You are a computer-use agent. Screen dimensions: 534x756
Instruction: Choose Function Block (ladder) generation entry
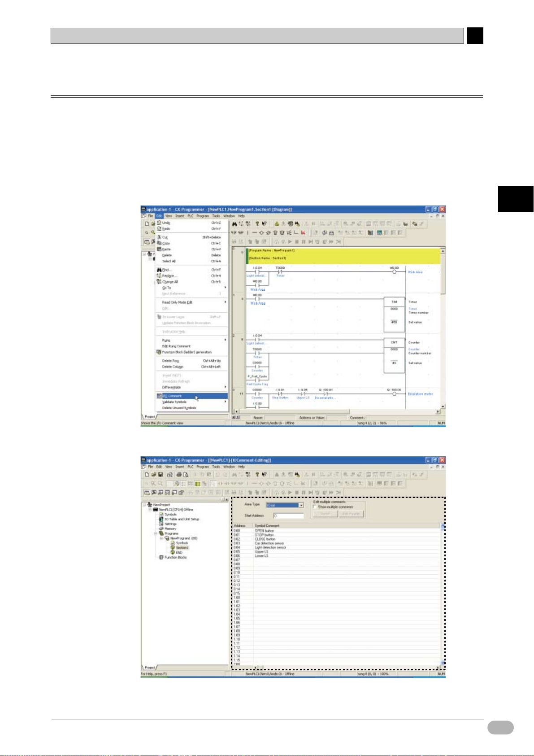point(192,352)
